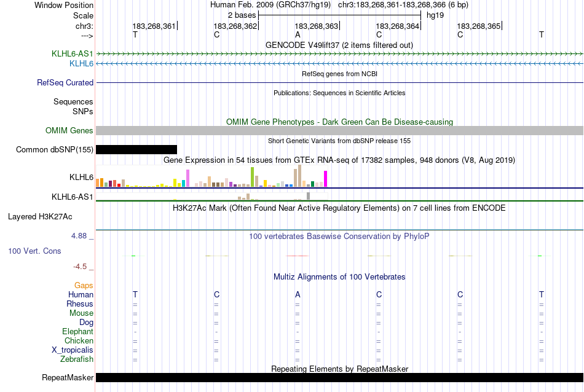Click the Sequences track label

click(73, 101)
